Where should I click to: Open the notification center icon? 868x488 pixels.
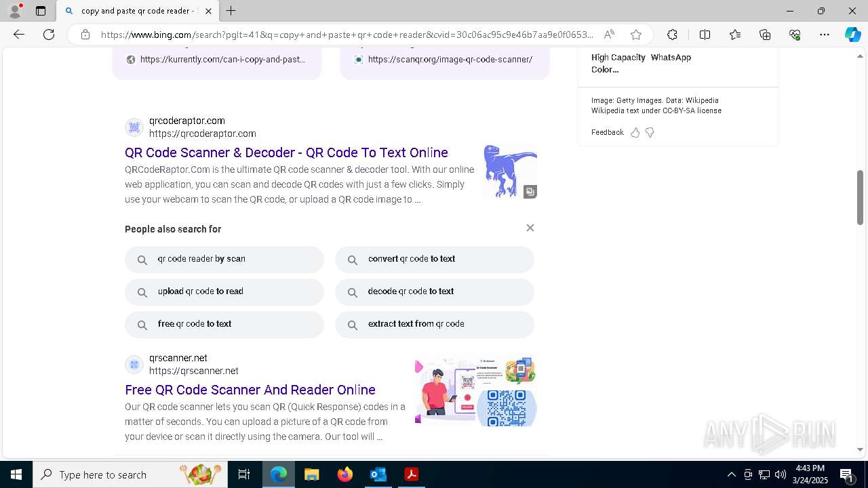pos(846,475)
